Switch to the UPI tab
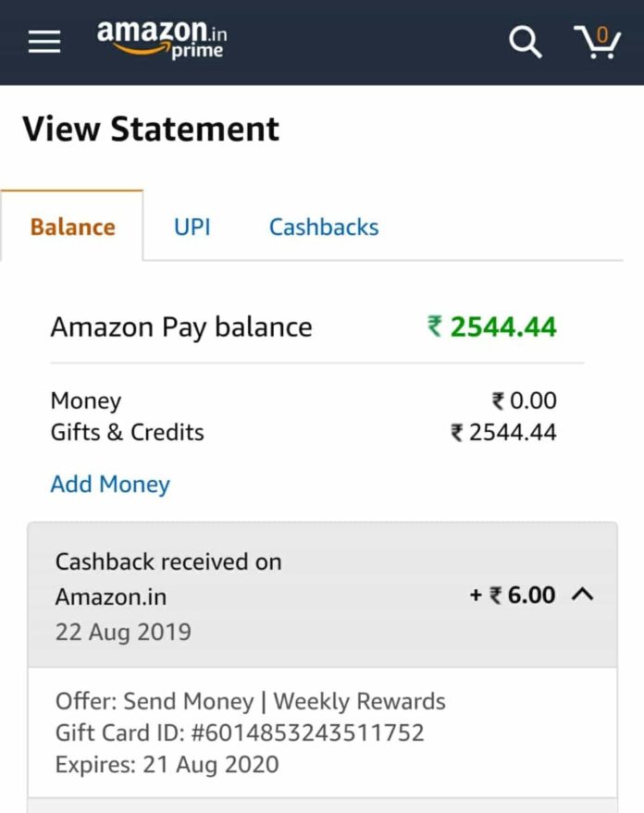Viewport: 644px width, 813px height. coord(191,227)
